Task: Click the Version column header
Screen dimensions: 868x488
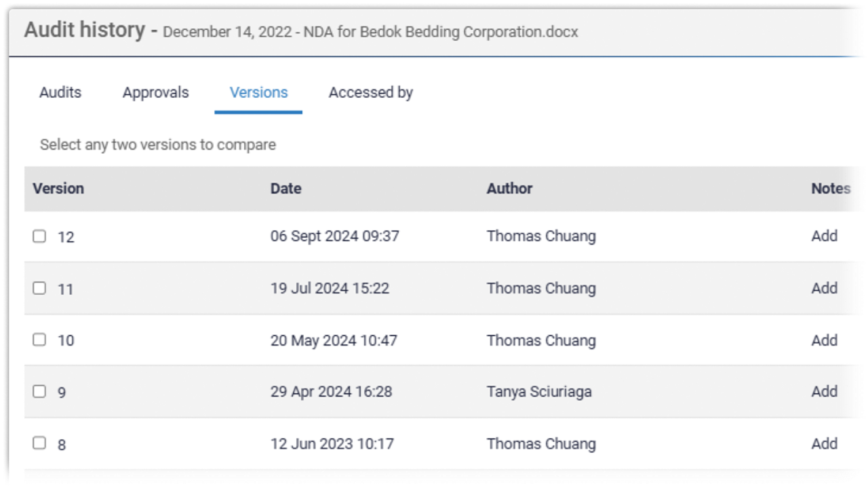Action: click(58, 188)
